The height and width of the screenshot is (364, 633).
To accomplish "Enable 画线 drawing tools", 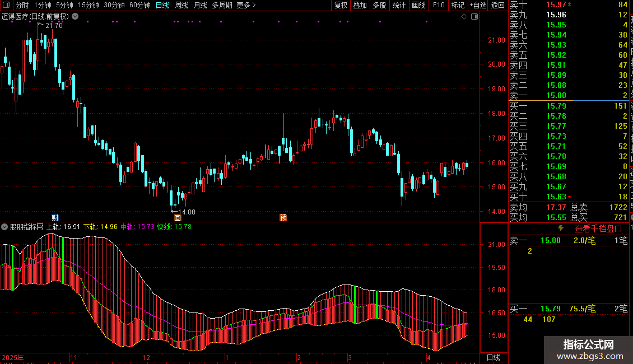I will click(x=418, y=5).
